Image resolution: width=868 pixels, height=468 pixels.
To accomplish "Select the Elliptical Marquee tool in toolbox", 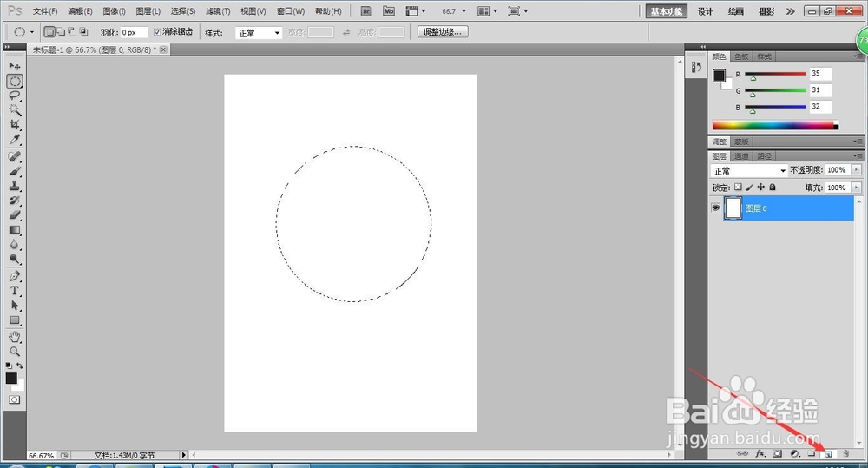I will (x=15, y=81).
